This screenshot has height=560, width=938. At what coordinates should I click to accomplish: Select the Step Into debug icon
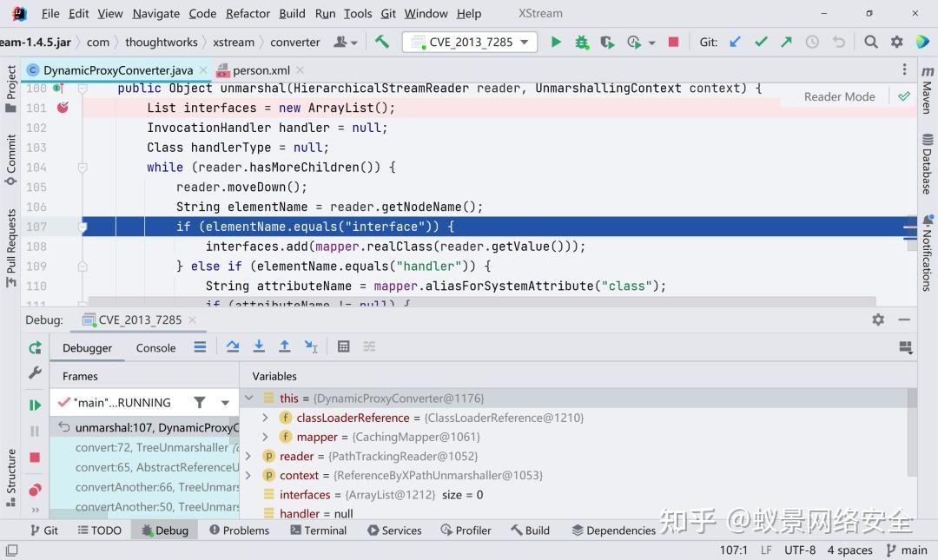(x=259, y=346)
